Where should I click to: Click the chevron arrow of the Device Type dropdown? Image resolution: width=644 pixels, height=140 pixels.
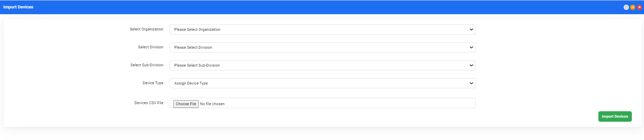pyautogui.click(x=471, y=83)
